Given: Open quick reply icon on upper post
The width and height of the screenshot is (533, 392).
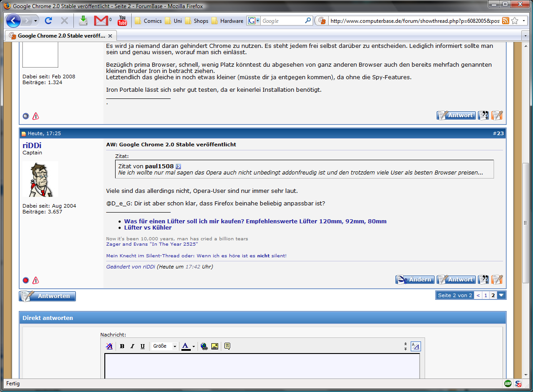Looking at the screenshot, I should point(497,115).
